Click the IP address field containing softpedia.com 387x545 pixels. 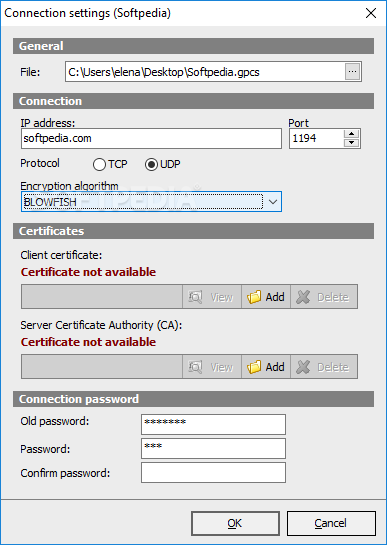(x=151, y=138)
